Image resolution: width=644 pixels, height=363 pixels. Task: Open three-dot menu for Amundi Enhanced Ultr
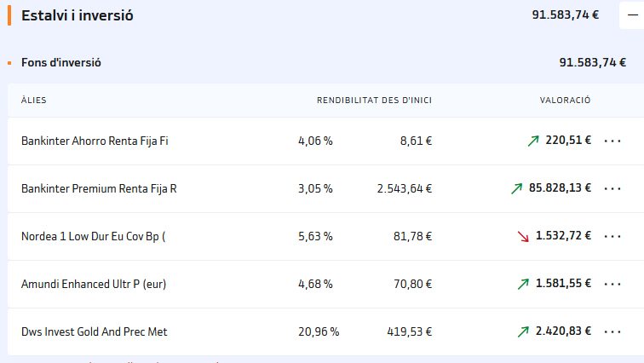click(x=612, y=284)
